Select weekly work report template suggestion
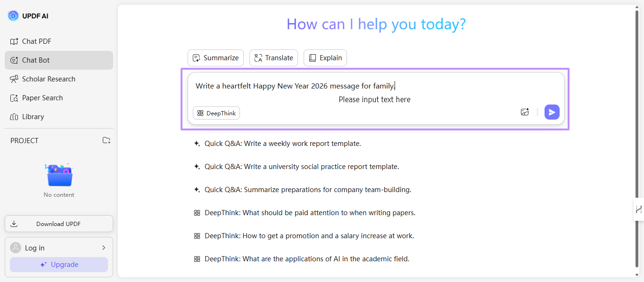 pyautogui.click(x=282, y=144)
